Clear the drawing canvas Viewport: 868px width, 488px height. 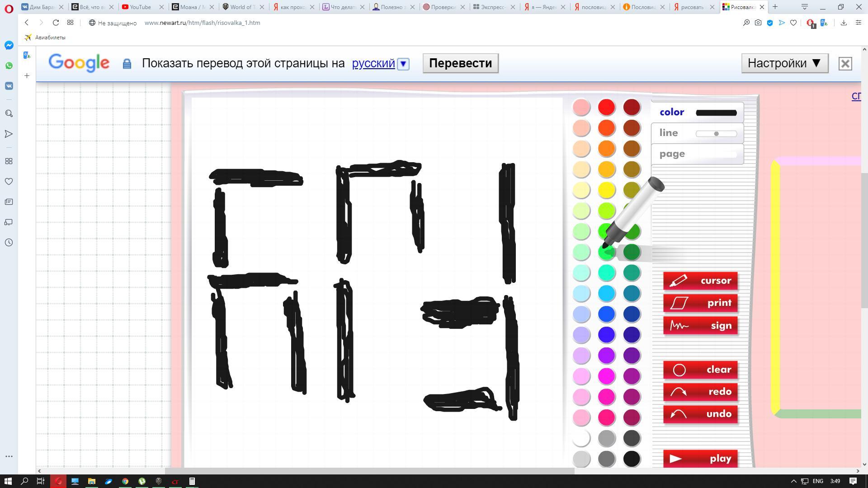coord(700,370)
